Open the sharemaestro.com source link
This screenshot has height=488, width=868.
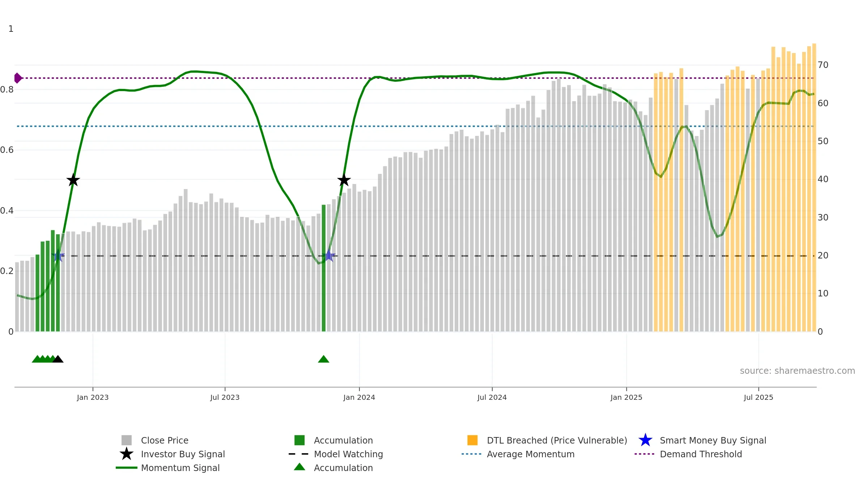click(x=797, y=371)
